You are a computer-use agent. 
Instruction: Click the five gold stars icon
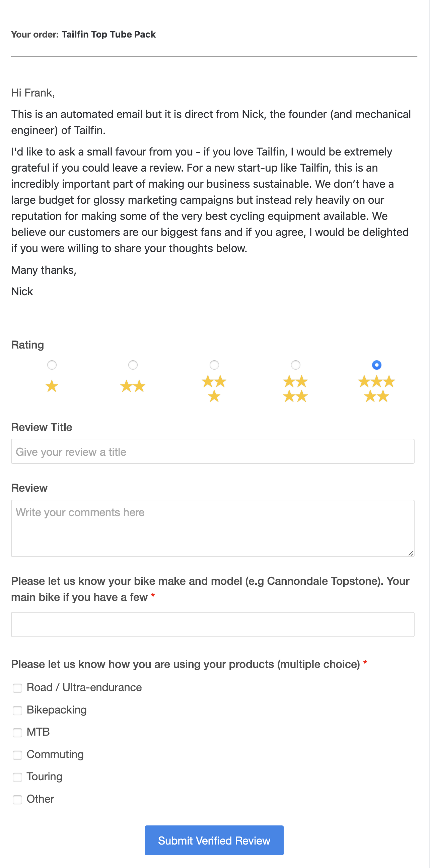376,389
